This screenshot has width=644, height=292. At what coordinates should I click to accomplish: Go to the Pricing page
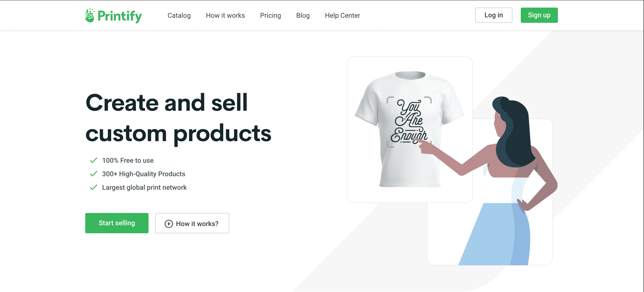271,15
